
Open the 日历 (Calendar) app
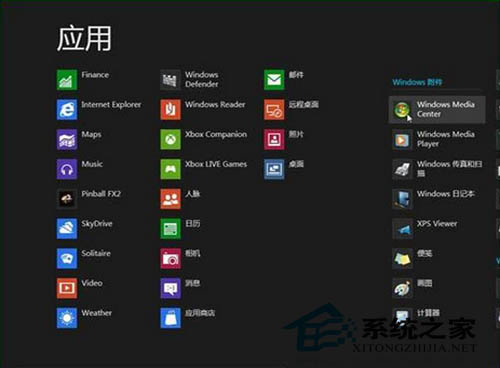click(180, 228)
